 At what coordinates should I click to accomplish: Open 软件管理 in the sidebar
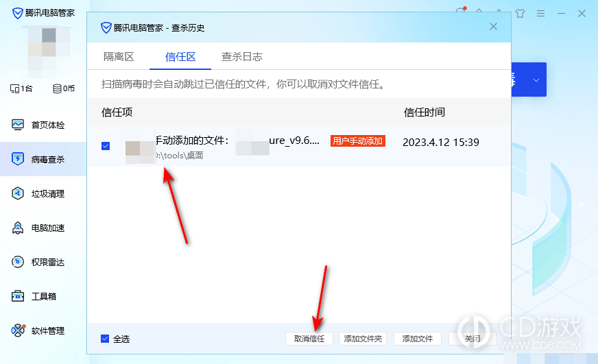tap(43, 330)
